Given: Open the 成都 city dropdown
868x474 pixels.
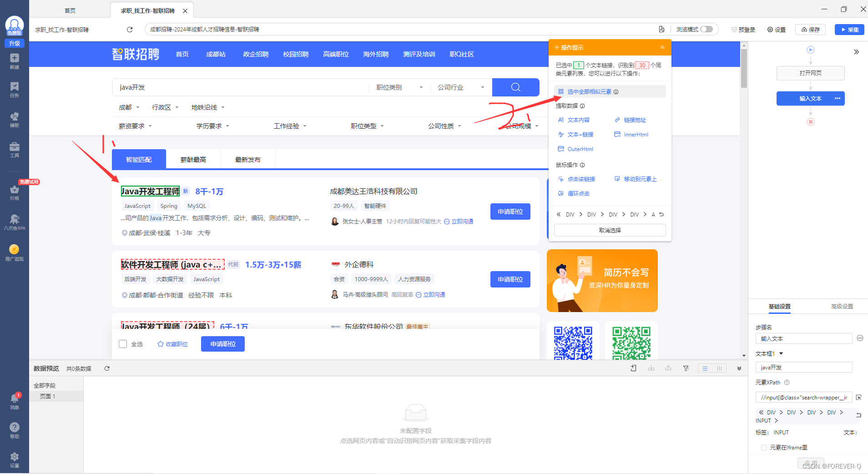Looking at the screenshot, I should pyautogui.click(x=129, y=107).
